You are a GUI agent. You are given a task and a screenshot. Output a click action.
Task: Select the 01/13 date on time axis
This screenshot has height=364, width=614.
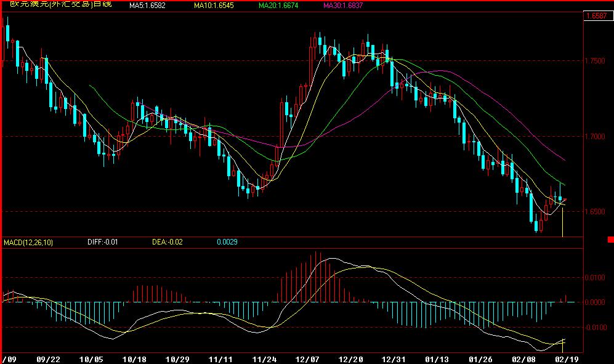[437, 359]
